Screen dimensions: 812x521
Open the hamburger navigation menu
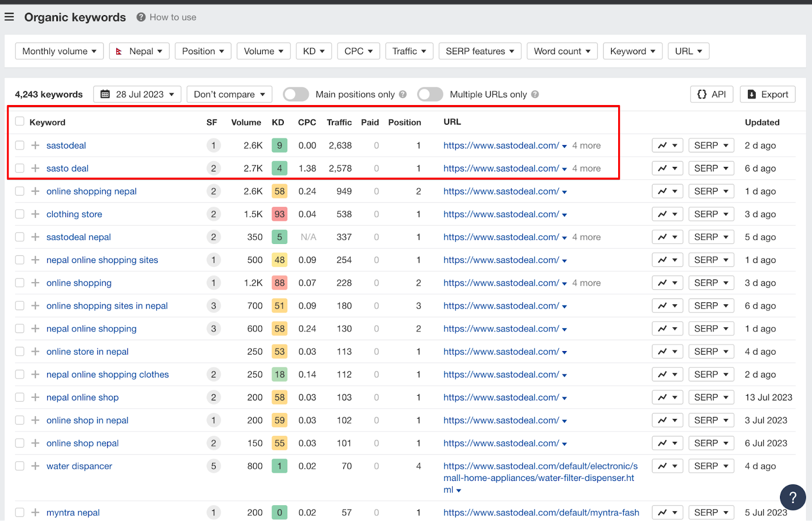click(x=9, y=17)
